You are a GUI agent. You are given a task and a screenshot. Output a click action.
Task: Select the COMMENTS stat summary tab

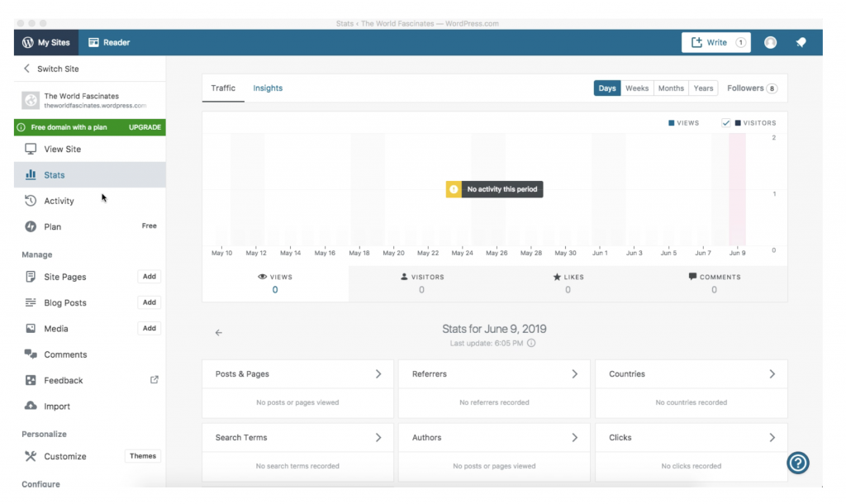coord(714,283)
